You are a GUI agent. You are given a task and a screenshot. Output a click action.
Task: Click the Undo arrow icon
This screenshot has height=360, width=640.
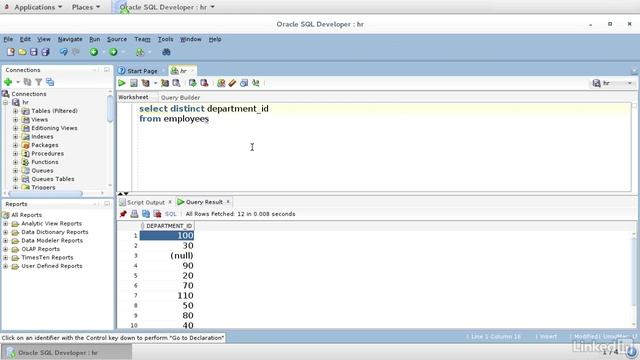(x=64, y=52)
